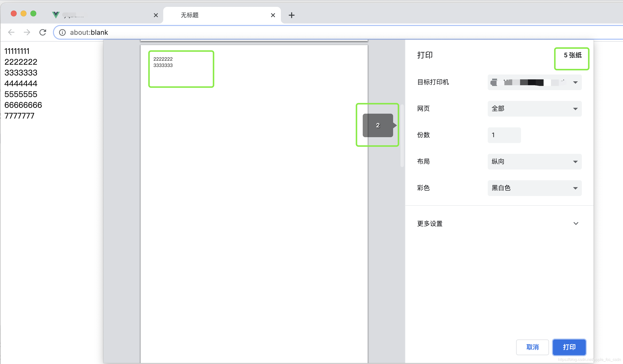Click the browser forward arrow
Screen dimensions: 623x364
point(27,32)
